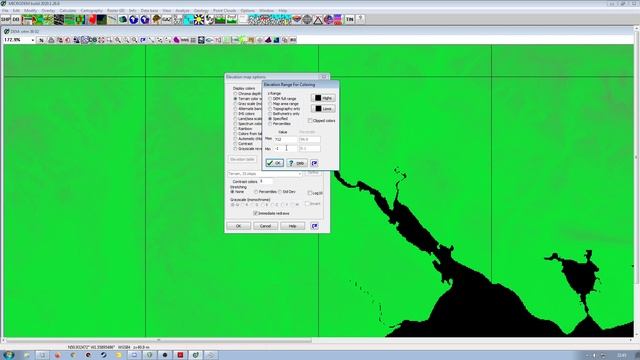Image resolution: width=640 pixels, height=360 pixels.
Task: Choose Std Dev stretching option
Action: point(280,192)
